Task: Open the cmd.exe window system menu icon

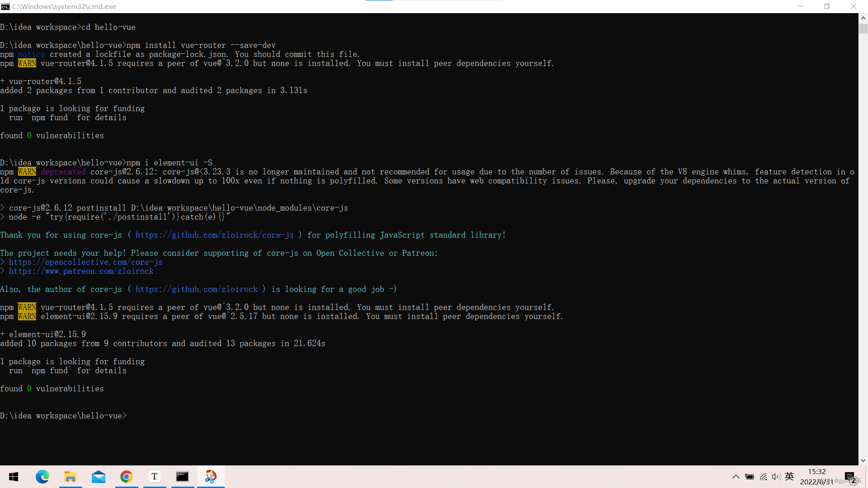Action: tap(5, 6)
